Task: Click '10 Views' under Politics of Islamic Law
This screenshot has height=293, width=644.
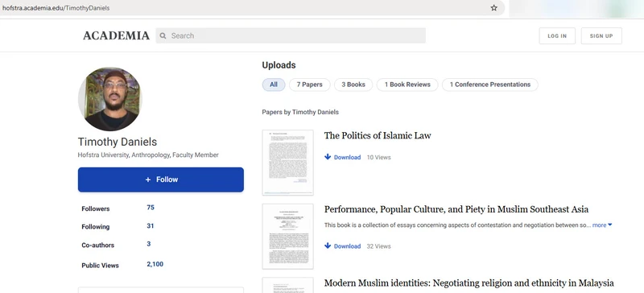Action: pyautogui.click(x=378, y=157)
